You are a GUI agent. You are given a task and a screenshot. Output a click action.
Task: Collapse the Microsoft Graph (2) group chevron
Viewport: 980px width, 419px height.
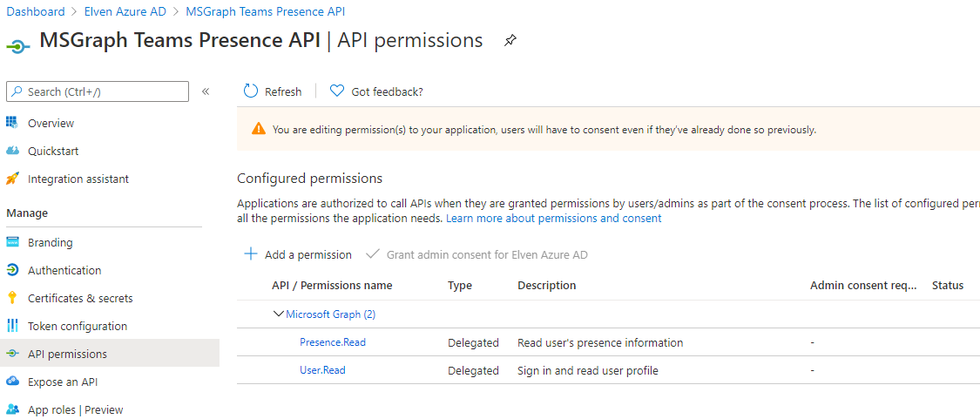(x=279, y=314)
